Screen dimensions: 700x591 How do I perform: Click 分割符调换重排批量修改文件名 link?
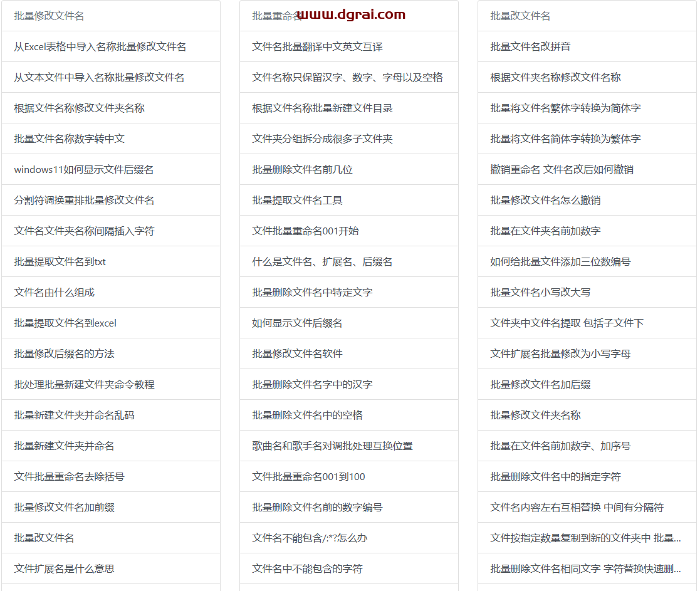tap(84, 200)
